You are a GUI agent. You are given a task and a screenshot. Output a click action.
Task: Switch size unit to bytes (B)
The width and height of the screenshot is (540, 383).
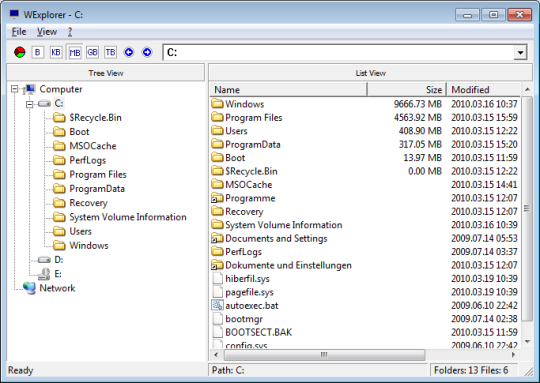click(38, 52)
